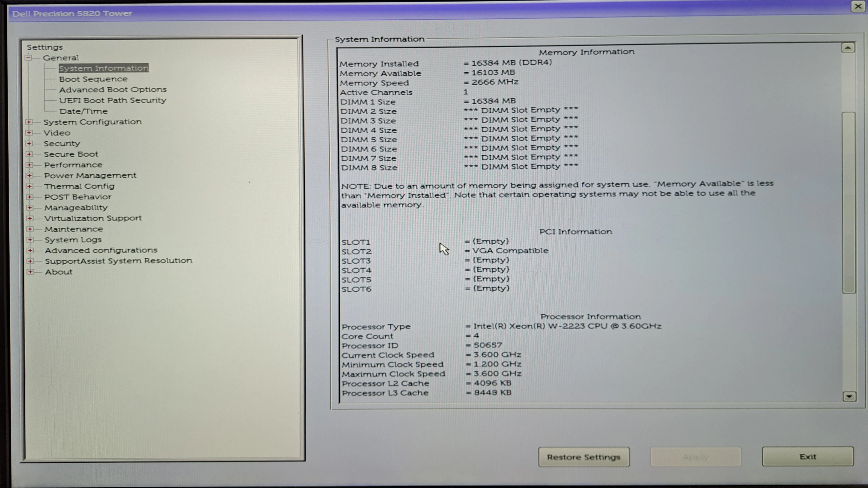Expand the System Configuration node
Image resolution: width=868 pixels, height=488 pixels.
click(29, 122)
